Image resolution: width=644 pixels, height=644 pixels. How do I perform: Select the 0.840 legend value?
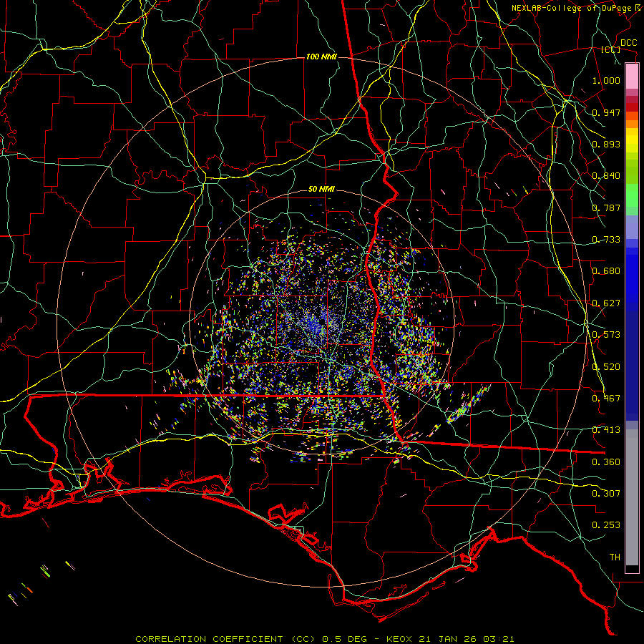pyautogui.click(x=606, y=176)
